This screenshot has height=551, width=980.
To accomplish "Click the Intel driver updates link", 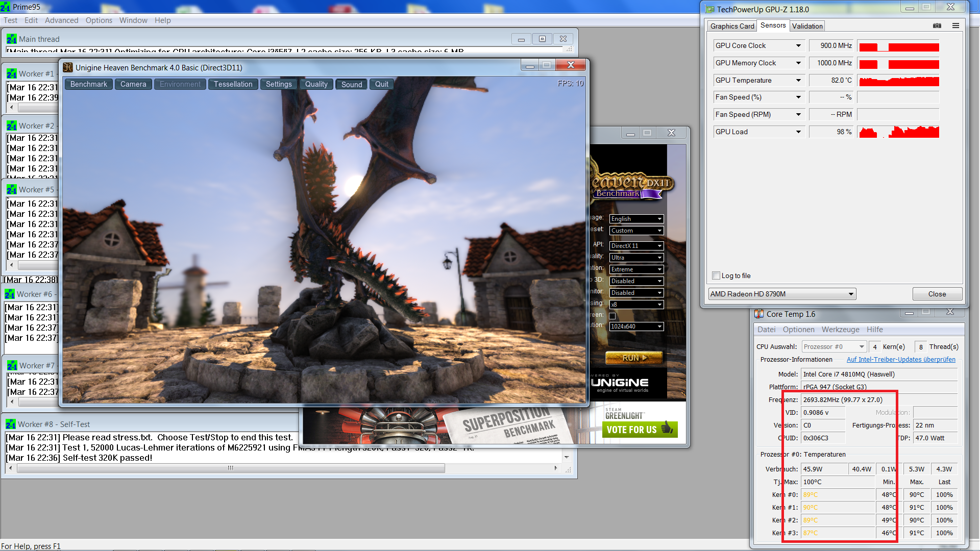I will (901, 360).
